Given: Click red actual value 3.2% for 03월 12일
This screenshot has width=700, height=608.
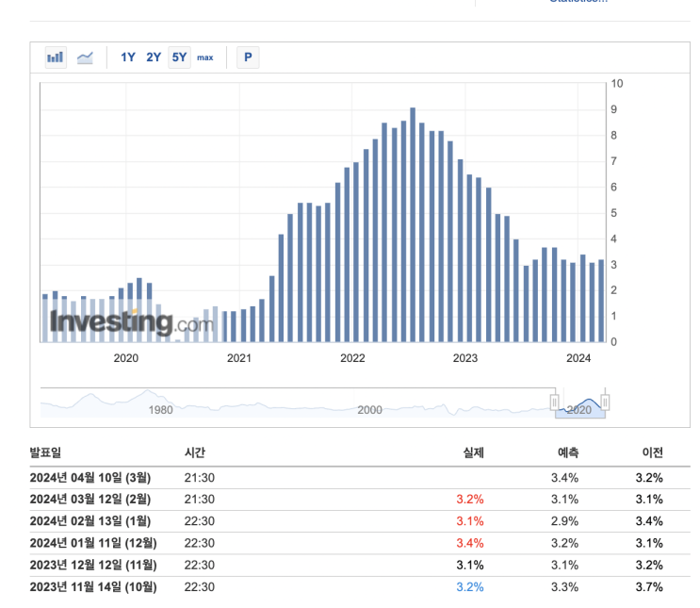Looking at the screenshot, I should coord(470,500).
